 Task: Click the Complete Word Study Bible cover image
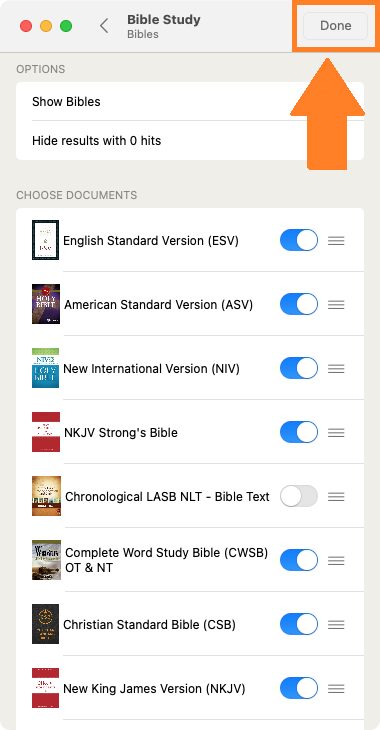[x=46, y=560]
